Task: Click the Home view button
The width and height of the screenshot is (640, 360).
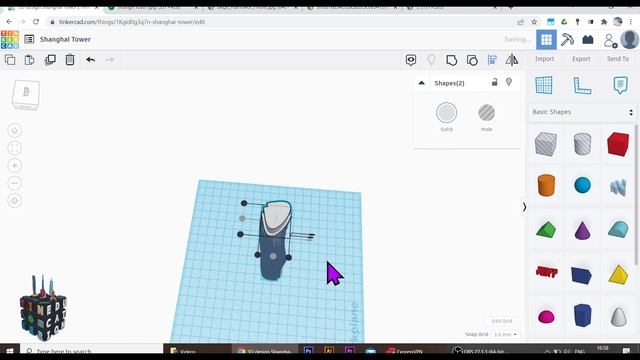Action: tap(15, 131)
